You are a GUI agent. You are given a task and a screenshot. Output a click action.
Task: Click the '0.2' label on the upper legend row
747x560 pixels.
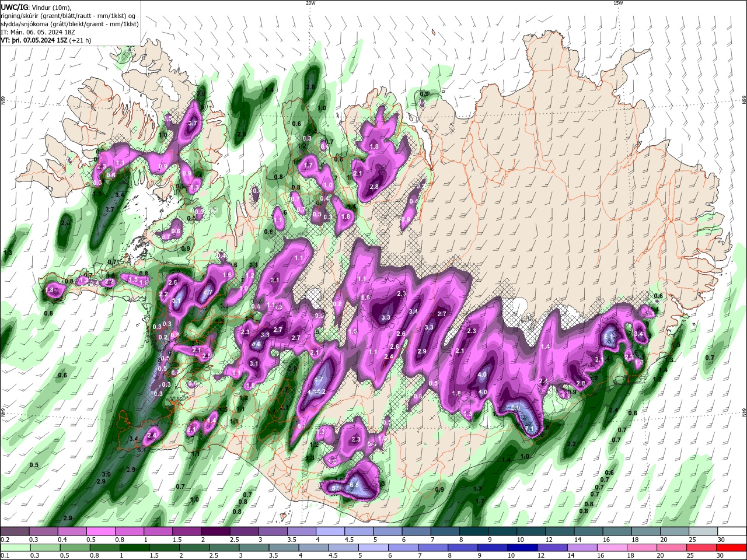(x=4, y=540)
